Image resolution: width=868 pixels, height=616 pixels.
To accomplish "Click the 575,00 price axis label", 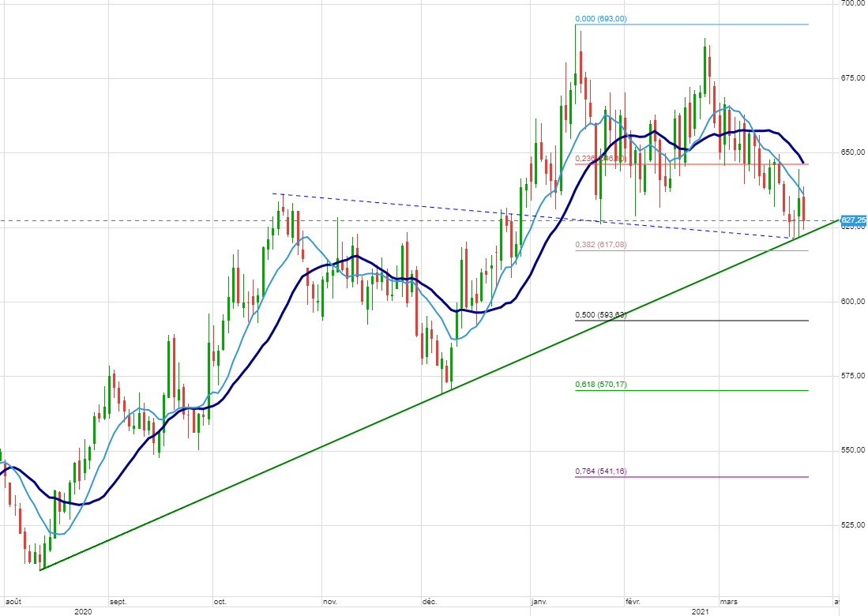I will click(x=853, y=375).
